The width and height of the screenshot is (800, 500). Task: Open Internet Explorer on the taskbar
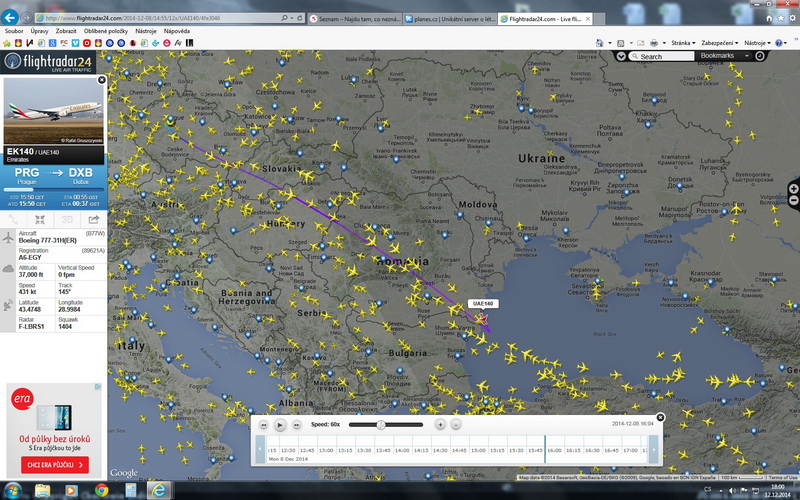tap(159, 491)
